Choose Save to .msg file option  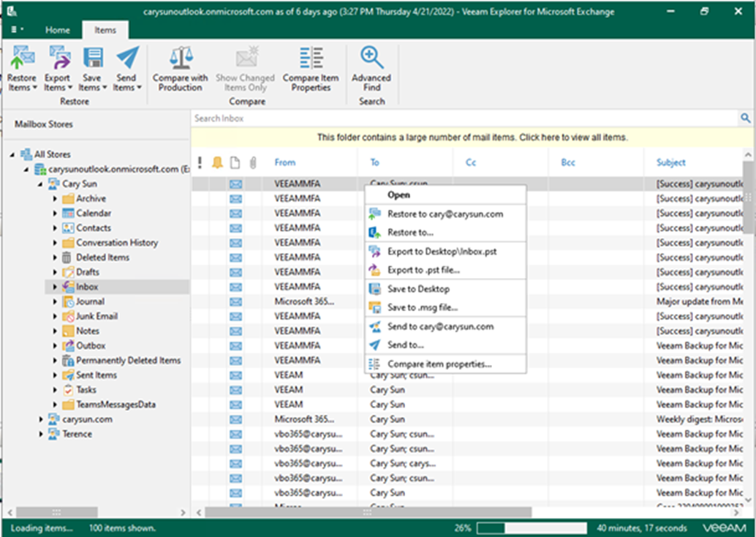[x=445, y=307]
